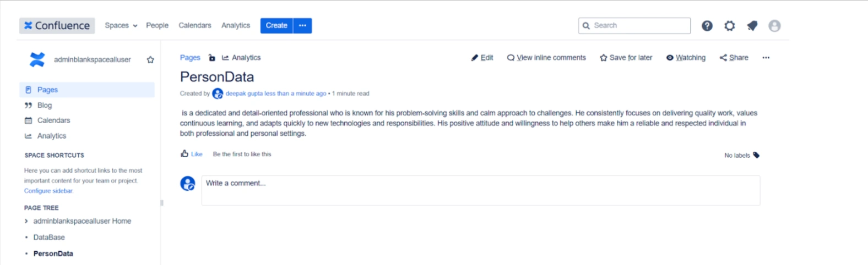This screenshot has width=868, height=265.
Task: Open the Calendars menu in top navigation
Action: [195, 25]
